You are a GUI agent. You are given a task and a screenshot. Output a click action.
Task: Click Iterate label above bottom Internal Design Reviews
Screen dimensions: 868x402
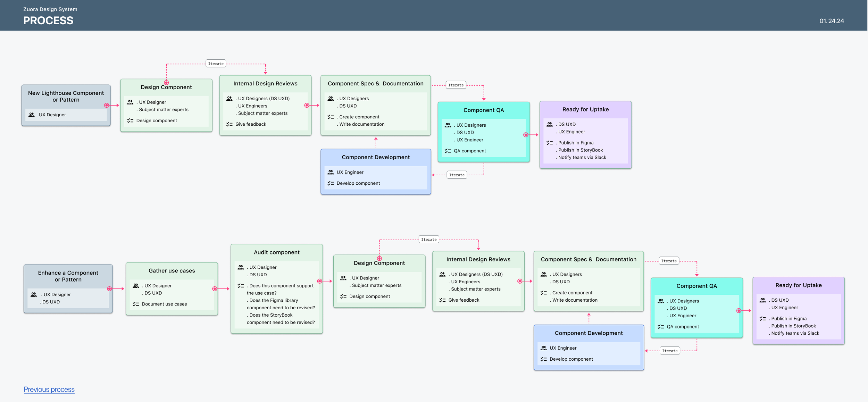pos(429,240)
